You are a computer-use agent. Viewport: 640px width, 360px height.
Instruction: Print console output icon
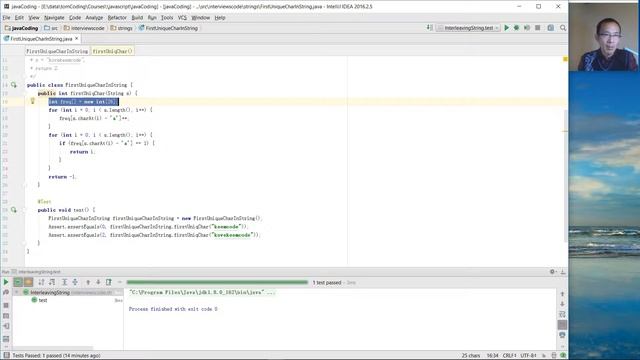562,335
